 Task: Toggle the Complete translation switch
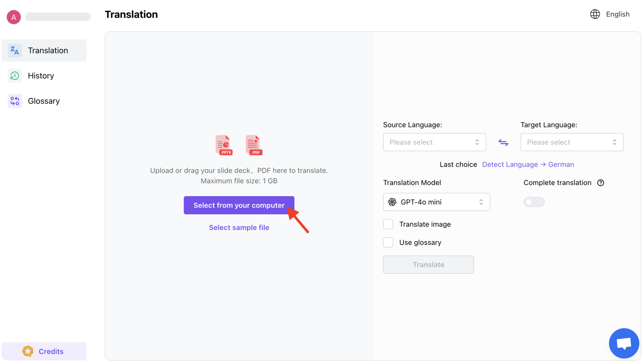coord(534,202)
